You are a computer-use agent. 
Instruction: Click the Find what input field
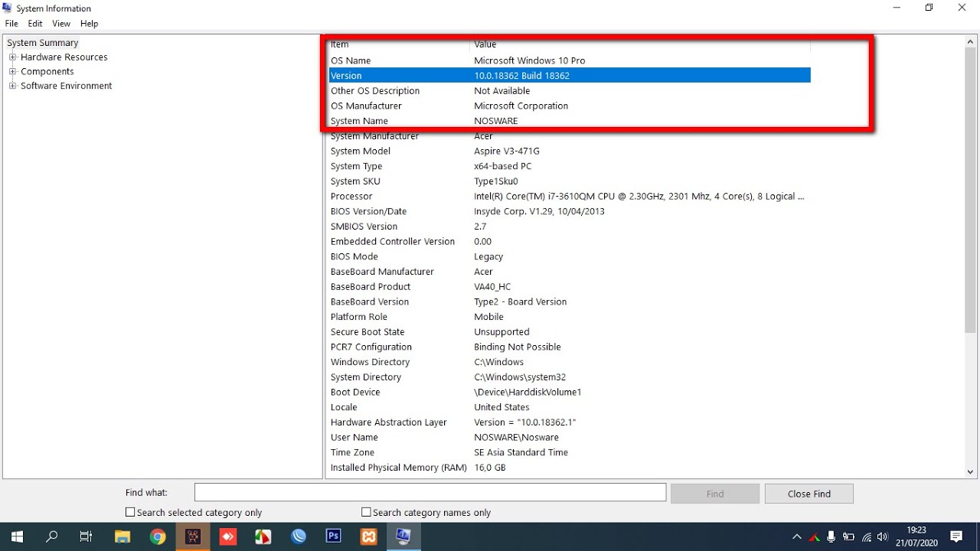pyautogui.click(x=430, y=493)
